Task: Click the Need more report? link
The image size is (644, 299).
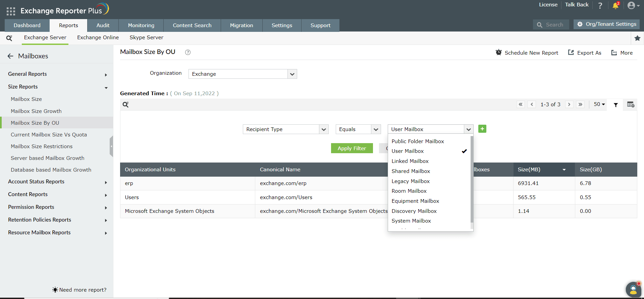Action: click(x=79, y=290)
